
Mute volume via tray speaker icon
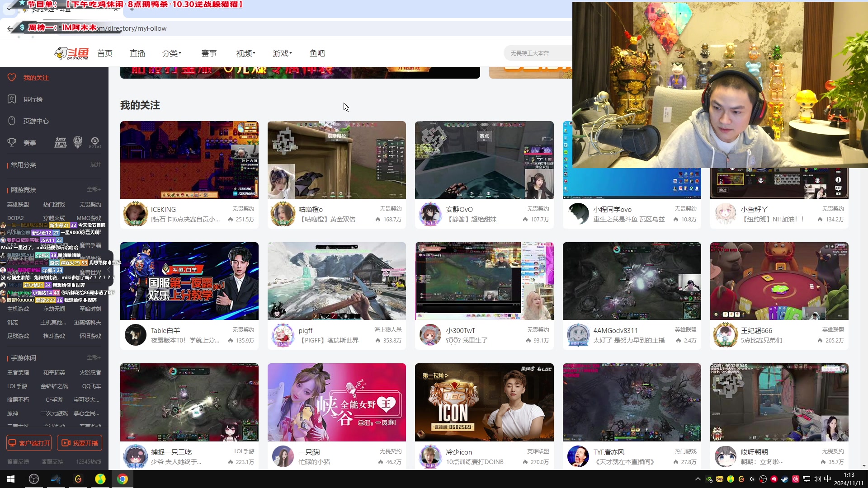click(817, 479)
